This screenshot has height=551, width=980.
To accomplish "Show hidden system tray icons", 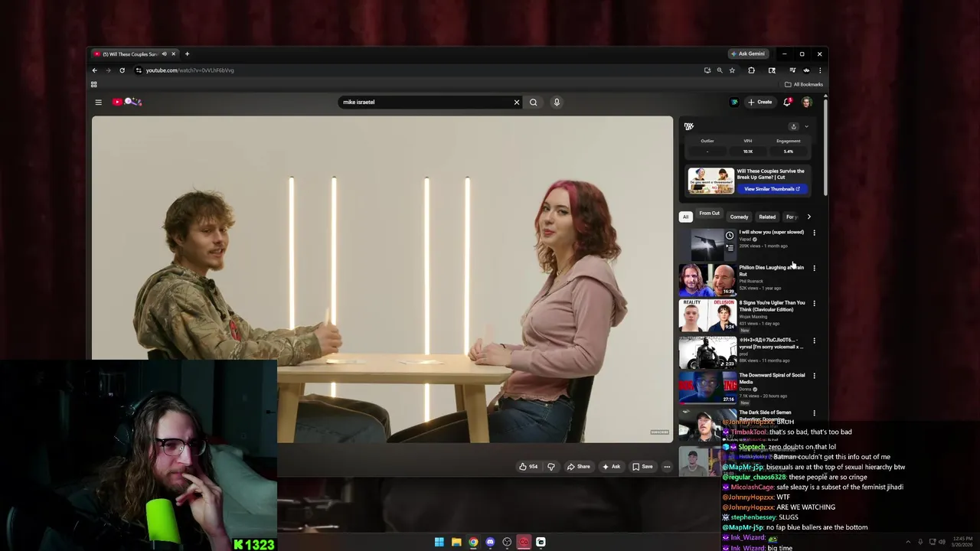I will pyautogui.click(x=908, y=542).
